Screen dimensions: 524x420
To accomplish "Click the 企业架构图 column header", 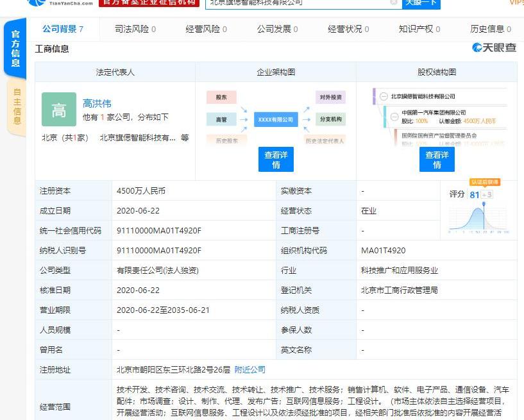I will coord(276,72).
